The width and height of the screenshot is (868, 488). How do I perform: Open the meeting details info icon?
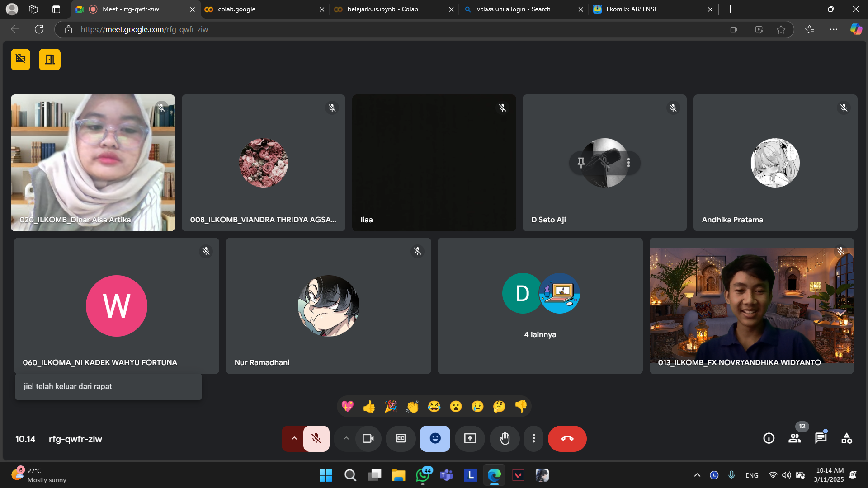769,438
